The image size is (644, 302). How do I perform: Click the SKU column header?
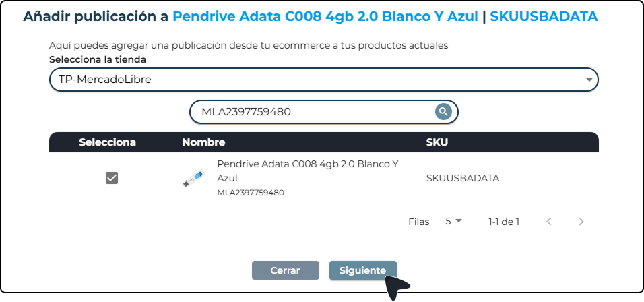point(437,142)
